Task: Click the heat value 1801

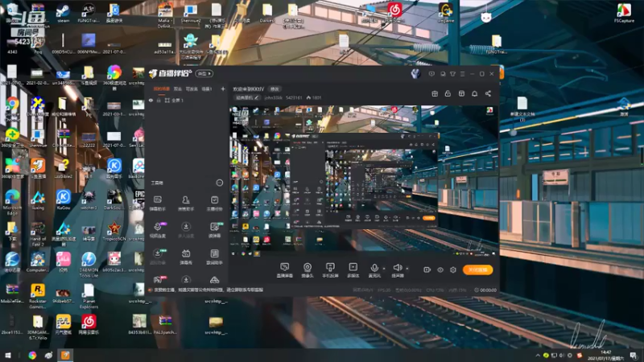Action: click(314, 97)
